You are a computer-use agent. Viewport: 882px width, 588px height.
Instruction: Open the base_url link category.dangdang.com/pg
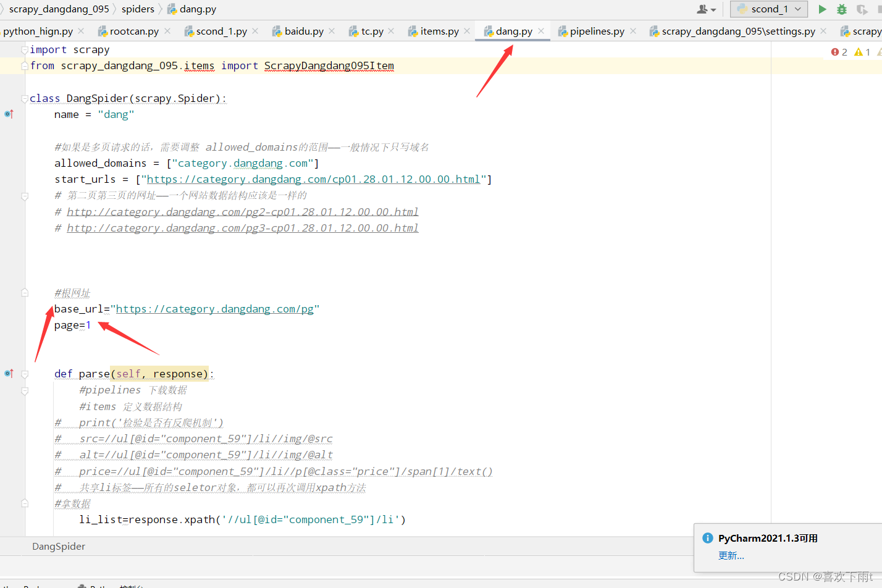click(215, 309)
